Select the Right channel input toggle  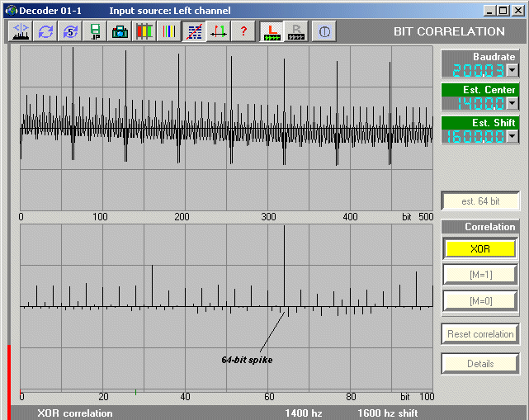coord(296,31)
